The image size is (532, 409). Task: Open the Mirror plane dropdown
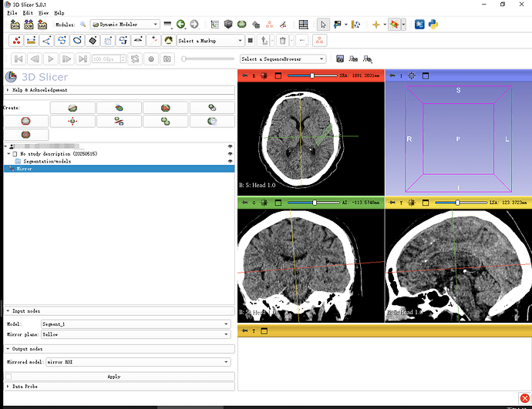(136, 334)
